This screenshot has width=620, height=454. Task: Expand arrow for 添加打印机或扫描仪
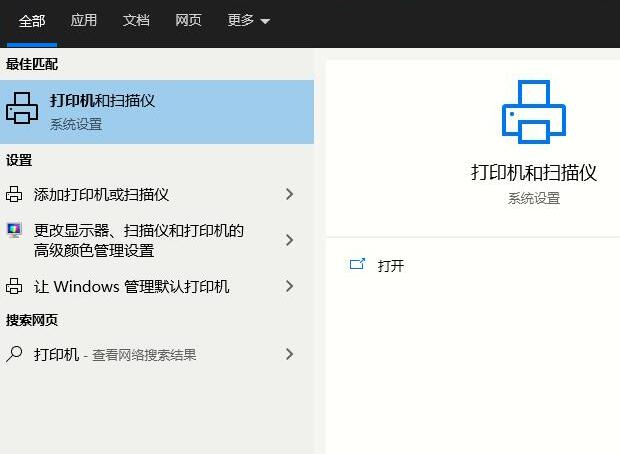tap(289, 194)
